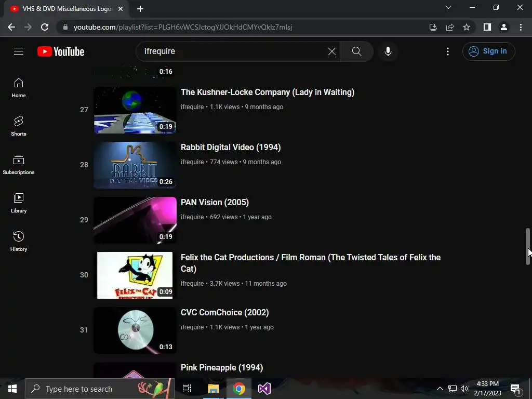Click the Windows taskbar search box
532x399 pixels.
tap(100, 389)
